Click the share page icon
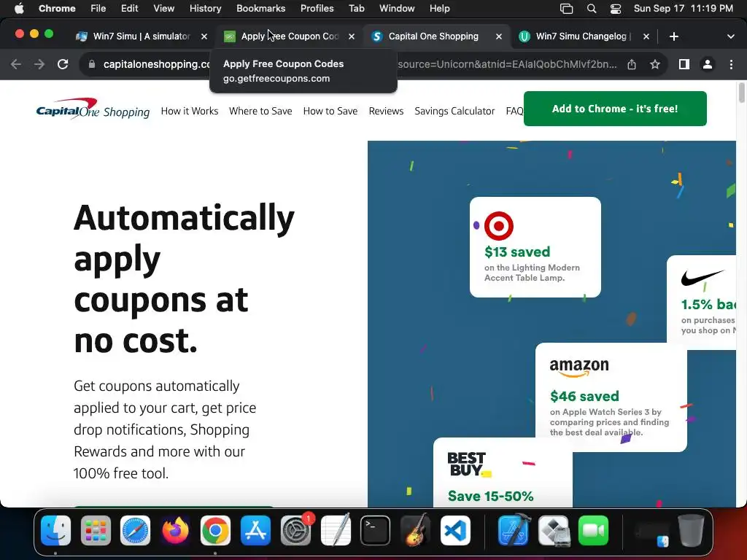 tap(632, 64)
